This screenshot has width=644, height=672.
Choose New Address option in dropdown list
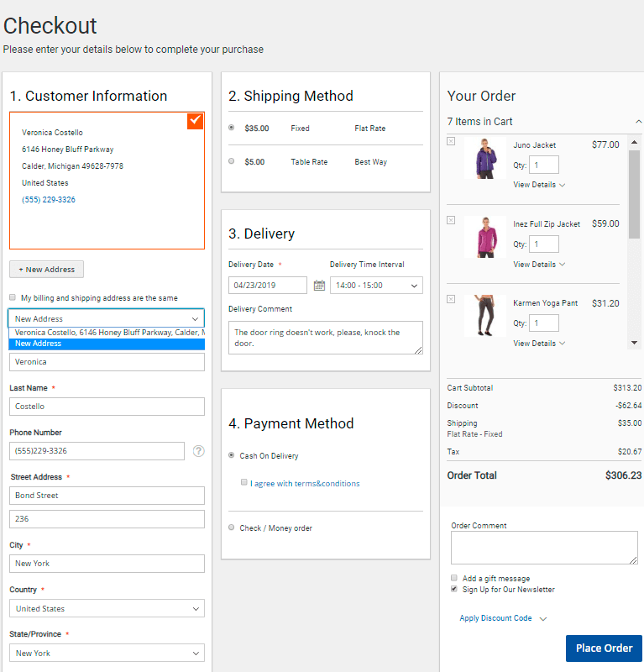tap(107, 344)
